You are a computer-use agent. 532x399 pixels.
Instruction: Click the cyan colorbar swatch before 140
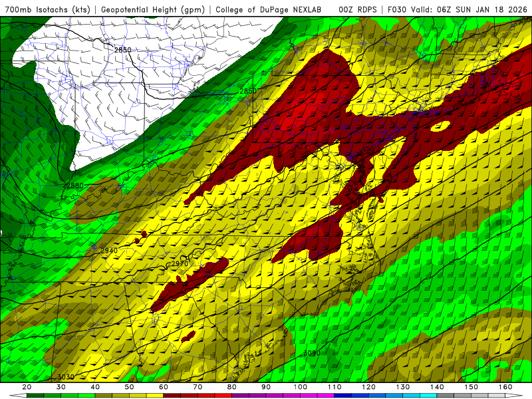click(x=428, y=396)
